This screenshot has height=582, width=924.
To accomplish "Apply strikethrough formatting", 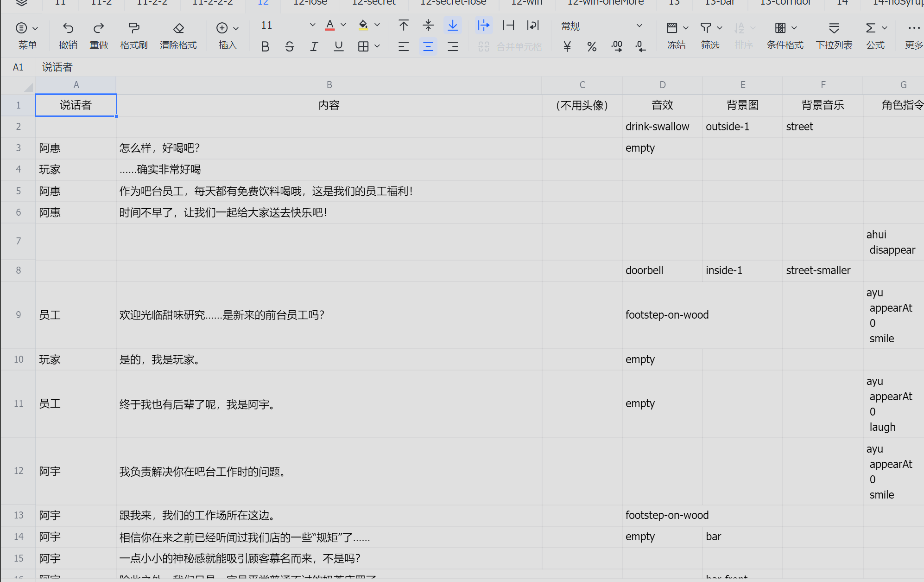I will (x=290, y=46).
